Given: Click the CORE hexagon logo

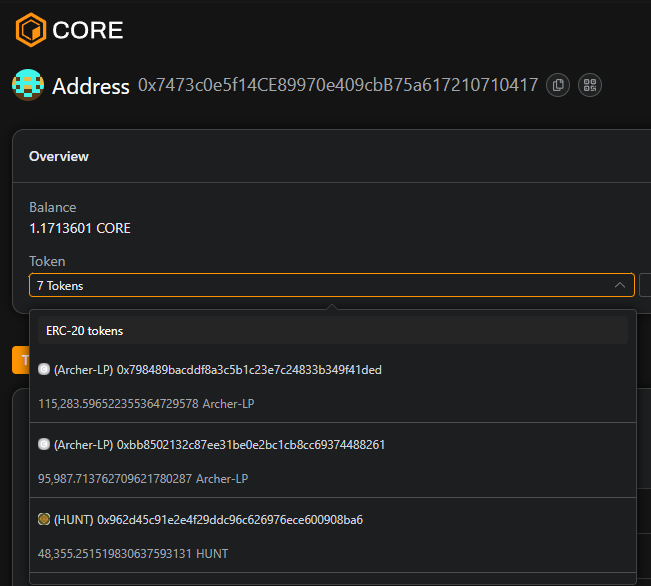Looking at the screenshot, I should pyautogui.click(x=31, y=30).
